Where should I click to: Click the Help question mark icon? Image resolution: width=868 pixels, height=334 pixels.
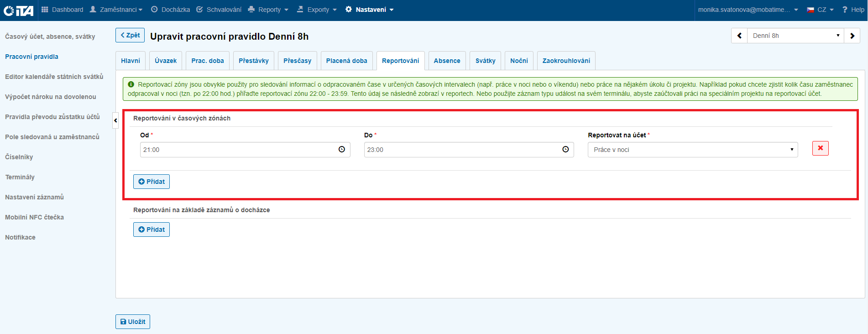pos(845,10)
